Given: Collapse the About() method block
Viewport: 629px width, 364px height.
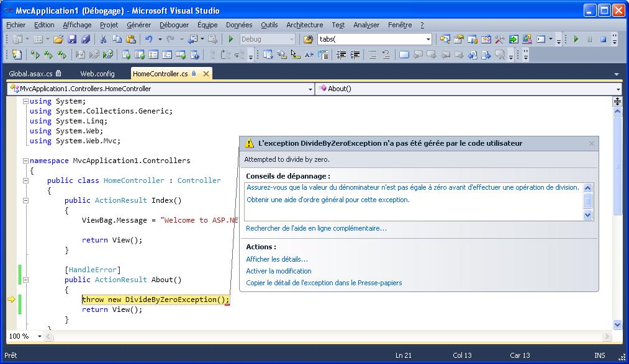Looking at the screenshot, I should point(25,280).
